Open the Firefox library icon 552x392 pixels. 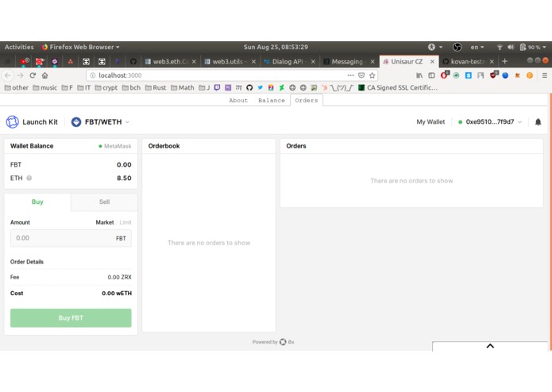[x=419, y=75]
